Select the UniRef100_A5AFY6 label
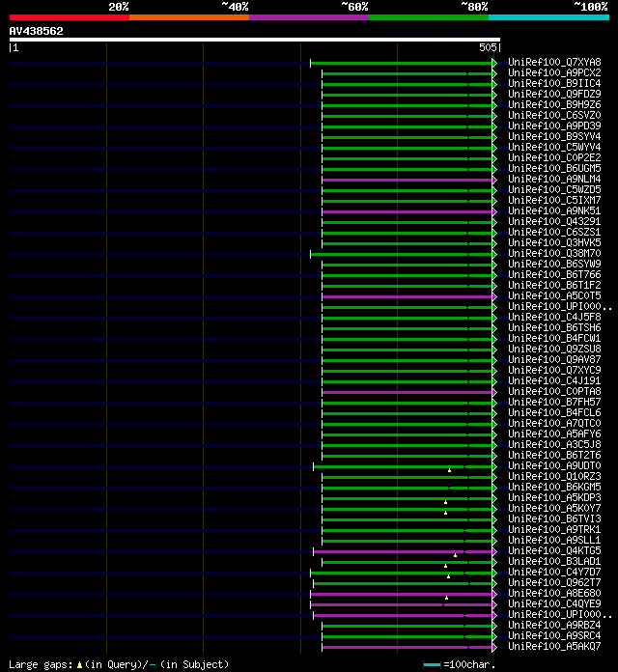Viewport: 618px width, 672px height. click(554, 434)
